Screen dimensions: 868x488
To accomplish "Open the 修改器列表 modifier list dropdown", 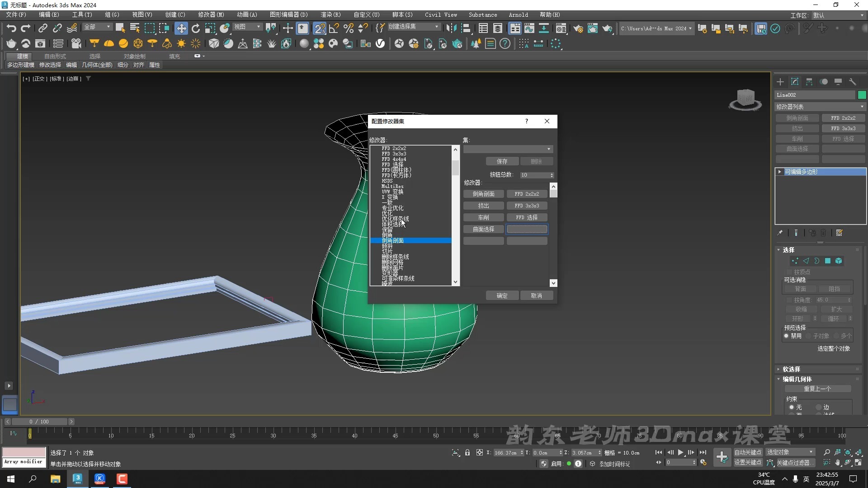I will [819, 106].
